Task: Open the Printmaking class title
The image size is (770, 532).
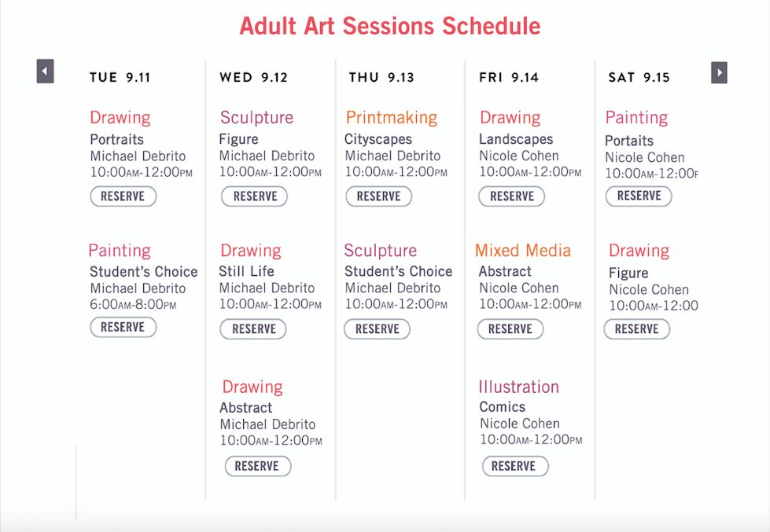Action: click(392, 118)
